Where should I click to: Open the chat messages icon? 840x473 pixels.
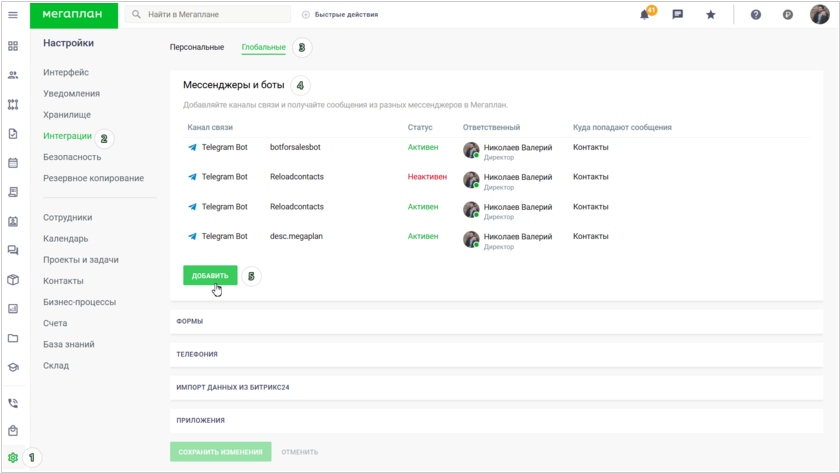(x=678, y=15)
